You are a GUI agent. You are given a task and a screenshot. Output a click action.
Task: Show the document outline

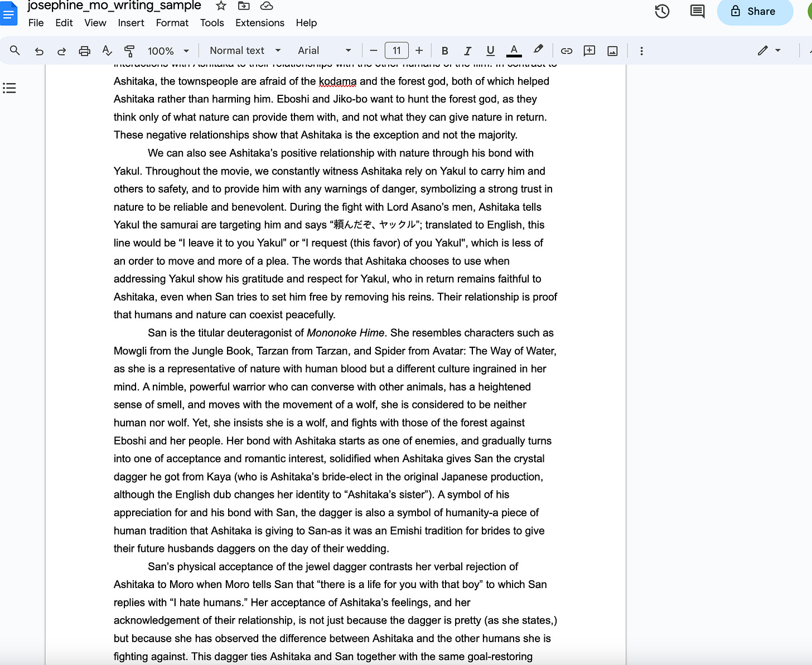[9, 88]
